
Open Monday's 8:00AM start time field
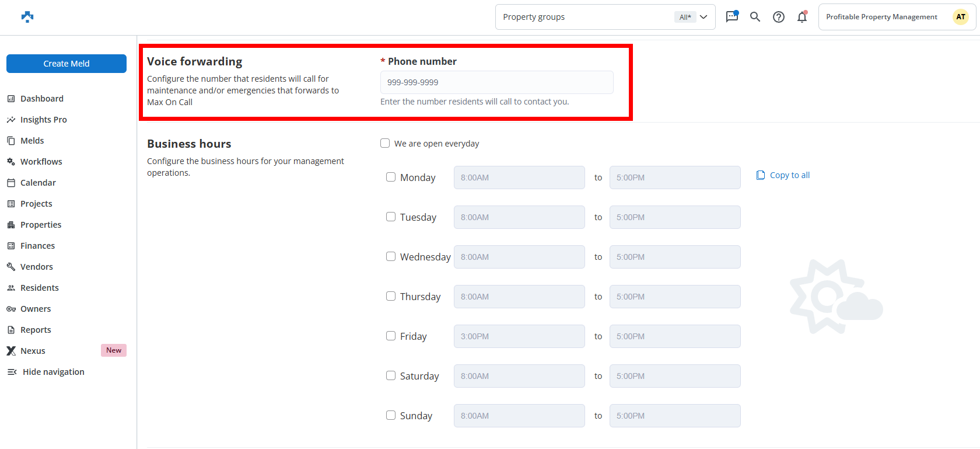pos(519,177)
